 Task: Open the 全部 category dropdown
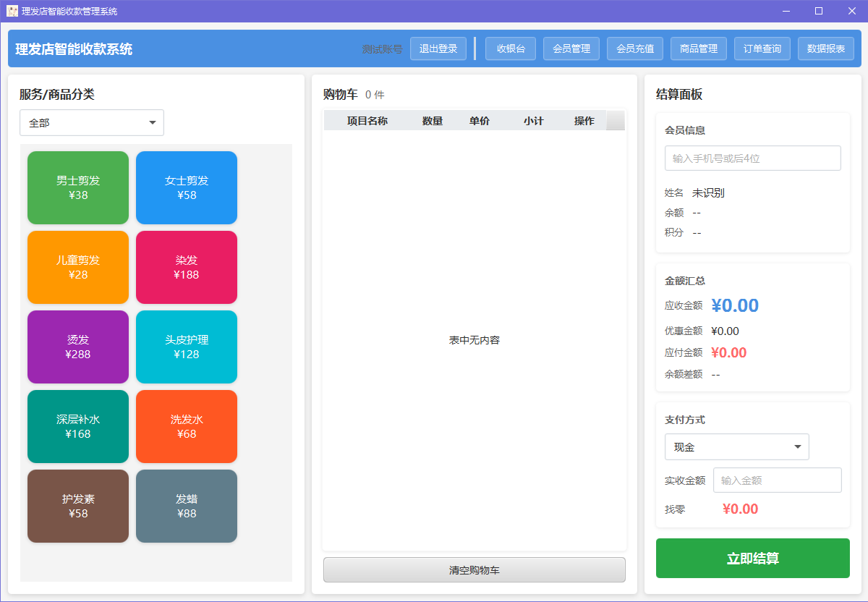point(91,122)
